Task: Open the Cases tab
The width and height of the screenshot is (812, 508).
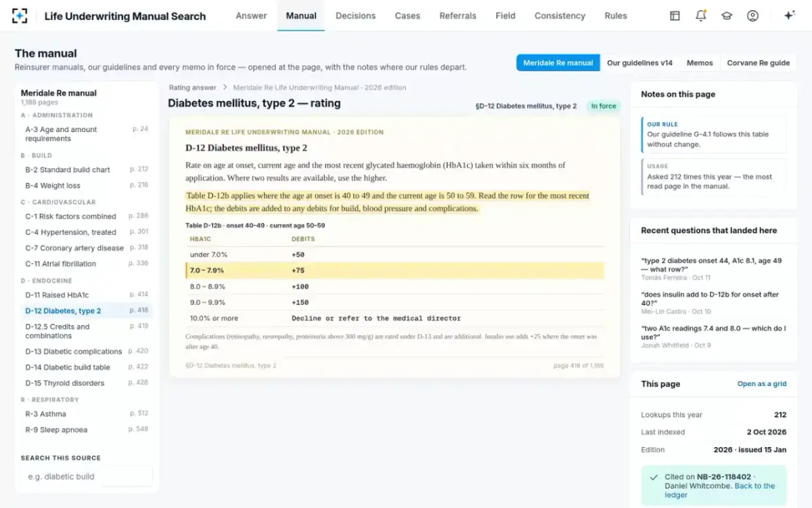Action: [407, 16]
